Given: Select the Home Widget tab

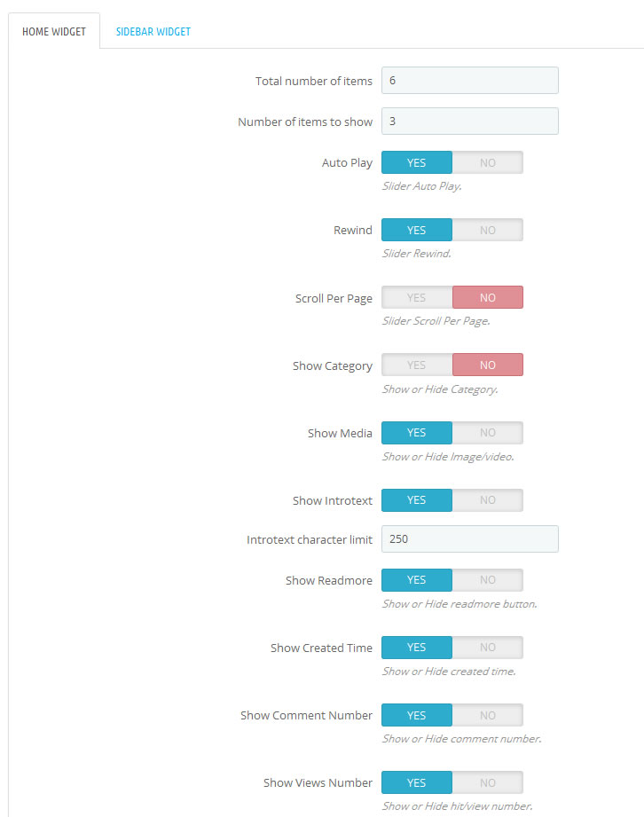Looking at the screenshot, I should pyautogui.click(x=54, y=31).
